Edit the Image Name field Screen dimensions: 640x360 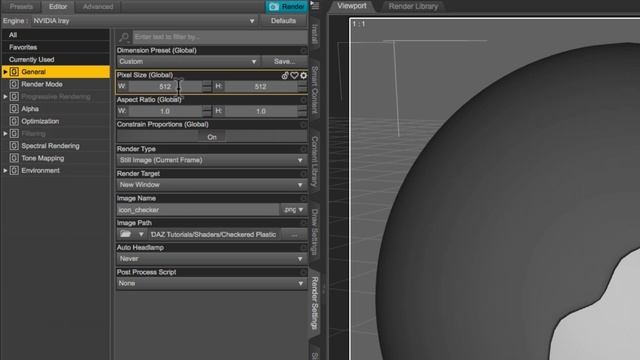(x=198, y=210)
